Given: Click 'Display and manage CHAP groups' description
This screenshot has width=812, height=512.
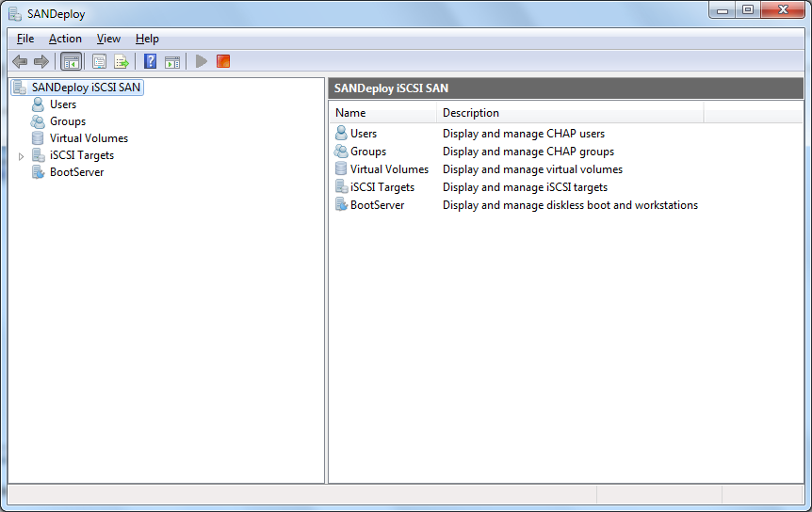Looking at the screenshot, I should [528, 152].
